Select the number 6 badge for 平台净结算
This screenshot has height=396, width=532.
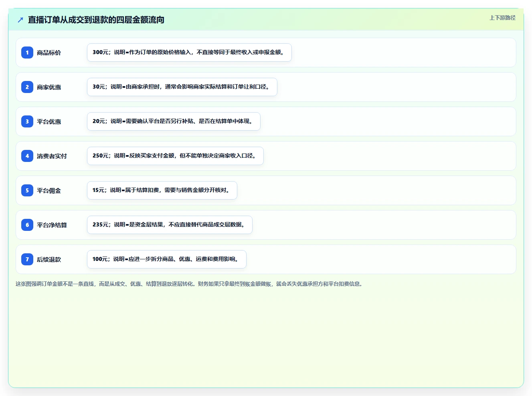pyautogui.click(x=27, y=225)
